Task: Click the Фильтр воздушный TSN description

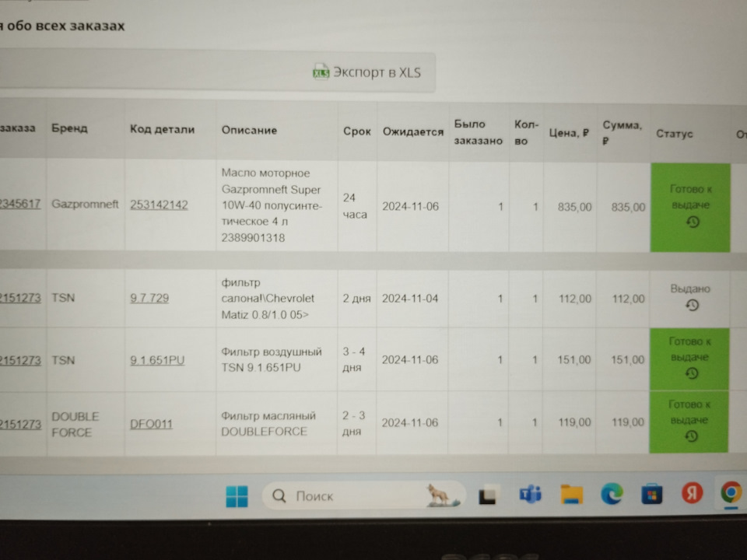Action: 272,359
